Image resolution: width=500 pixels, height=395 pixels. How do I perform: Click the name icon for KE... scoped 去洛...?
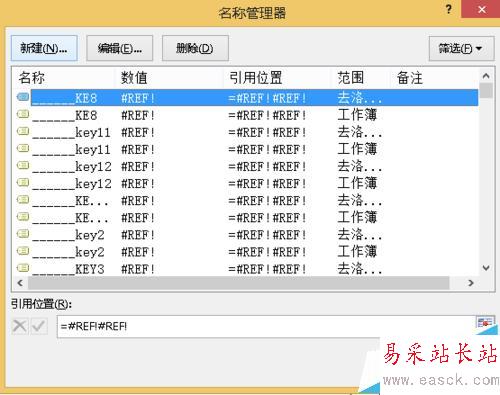23,200
